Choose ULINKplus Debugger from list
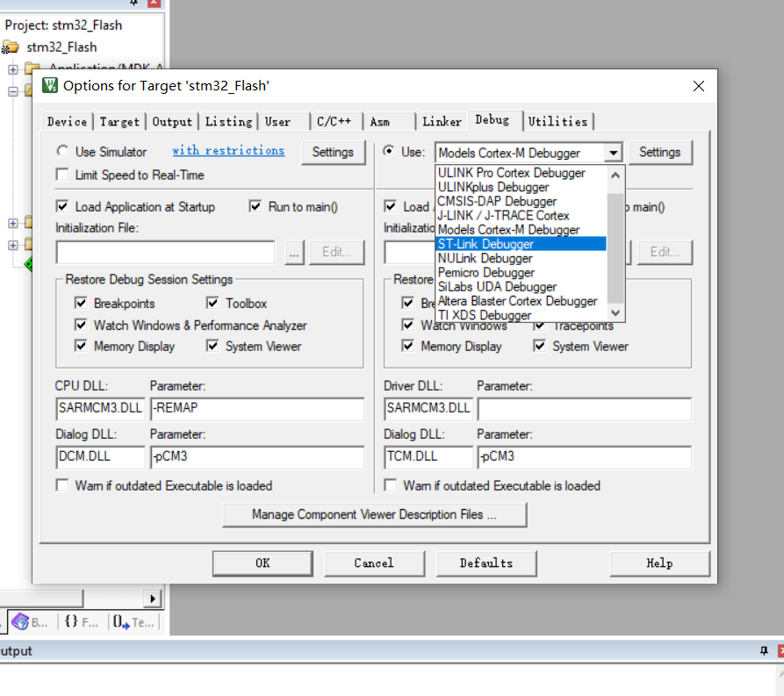This screenshot has height=696, width=784. click(521, 188)
